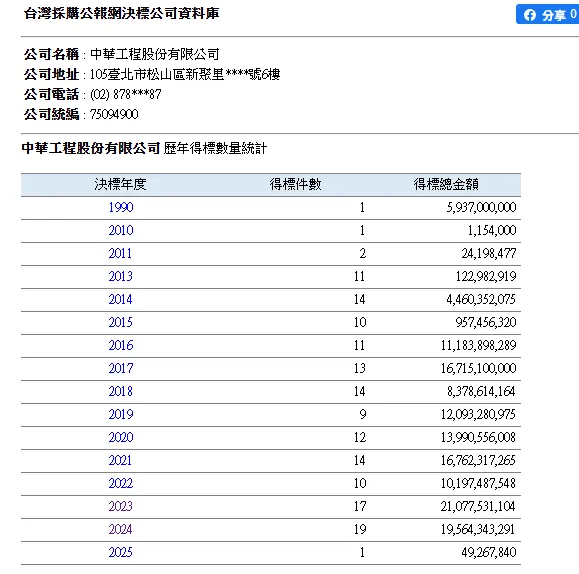Open the 2015 award year link
The height and width of the screenshot is (574, 579).
120,322
